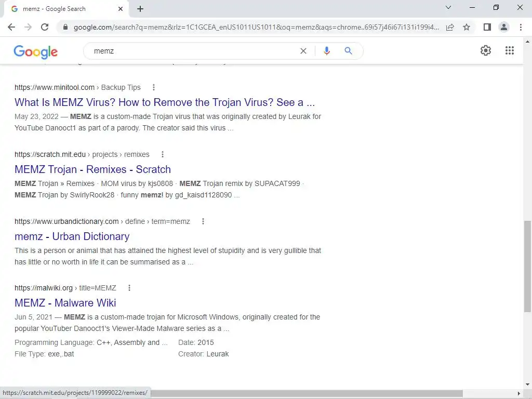
Task: Open the Google apps grid
Action: [510, 50]
